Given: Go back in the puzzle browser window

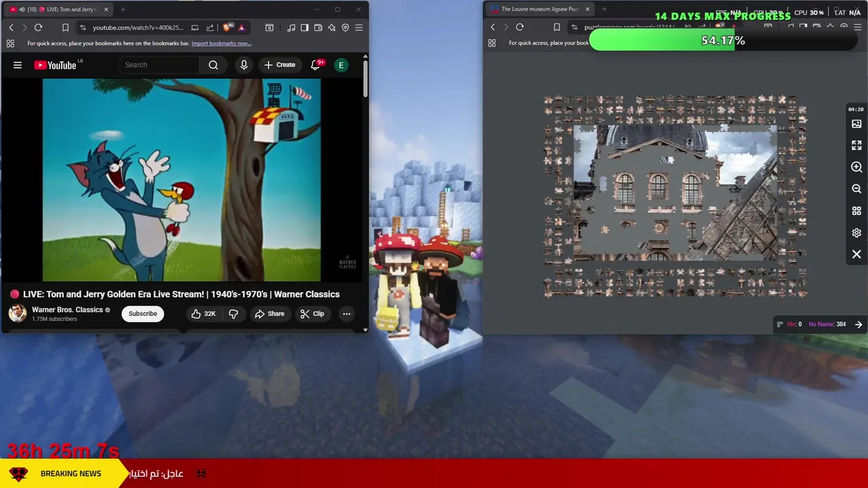Looking at the screenshot, I should tap(493, 27).
